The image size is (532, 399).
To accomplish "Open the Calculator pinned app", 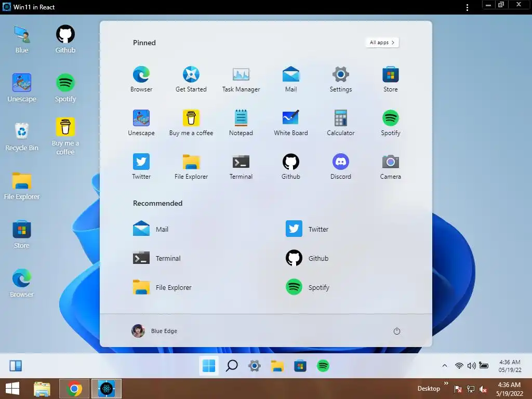I will pyautogui.click(x=341, y=123).
